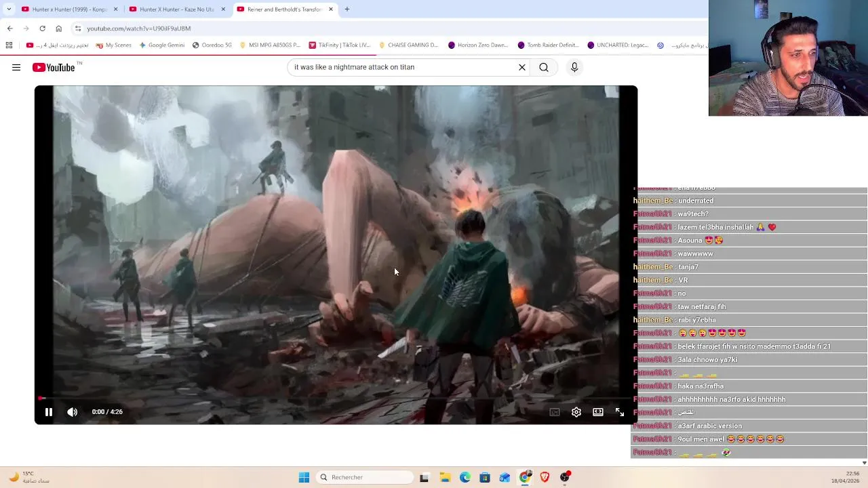Viewport: 868px width, 488px height.
Task: Open Google Gemini bookmark
Action: (161, 45)
